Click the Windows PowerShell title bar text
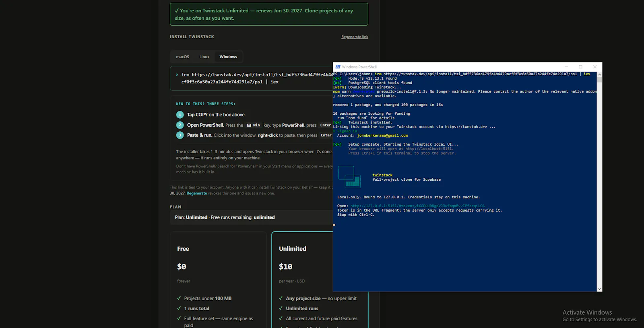The image size is (644, 328). click(x=359, y=67)
